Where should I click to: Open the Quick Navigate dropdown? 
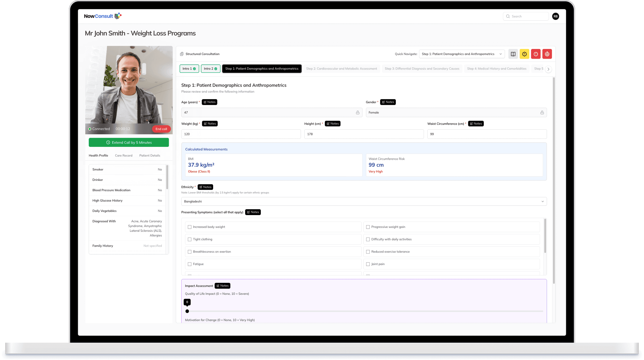462,54
